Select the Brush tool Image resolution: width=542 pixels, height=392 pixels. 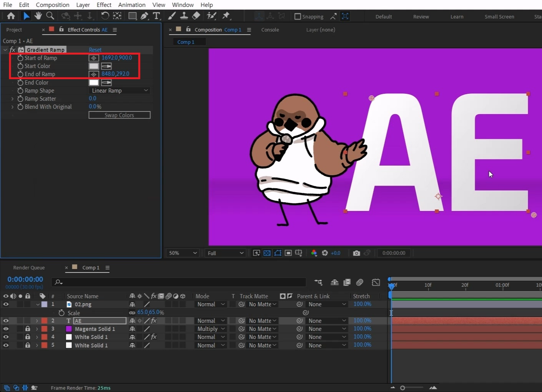pos(172,16)
